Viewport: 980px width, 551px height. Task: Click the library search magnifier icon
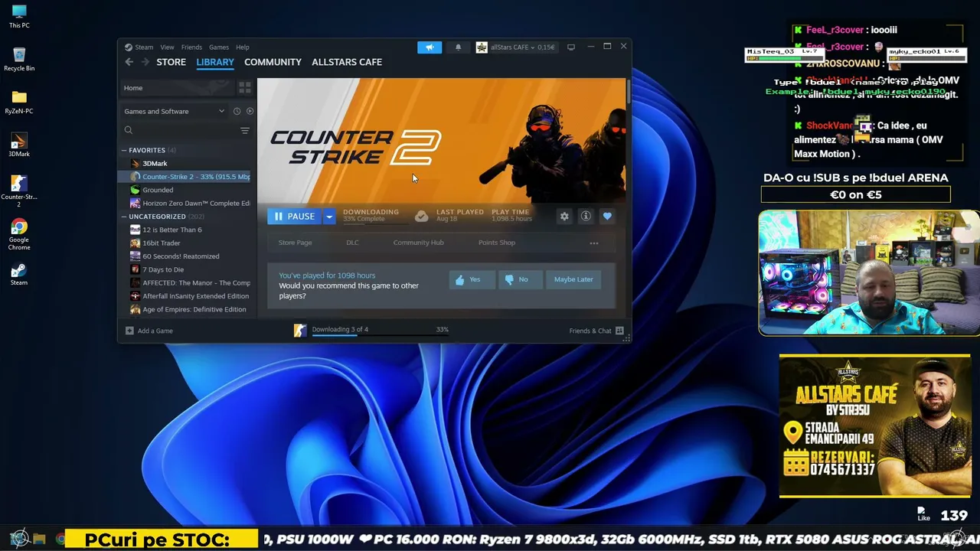tap(129, 131)
